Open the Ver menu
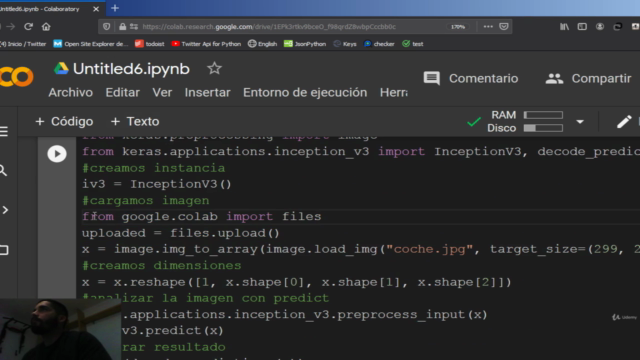The width and height of the screenshot is (640, 360). tap(162, 93)
